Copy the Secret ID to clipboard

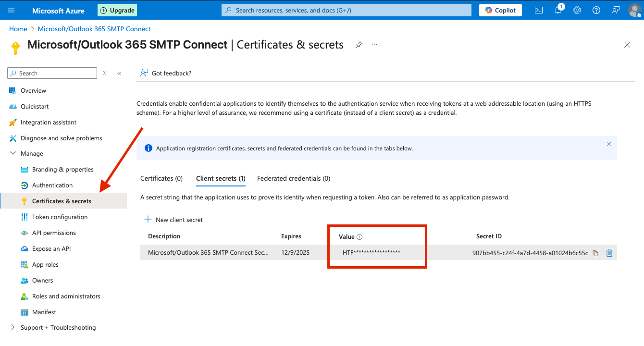tap(595, 253)
